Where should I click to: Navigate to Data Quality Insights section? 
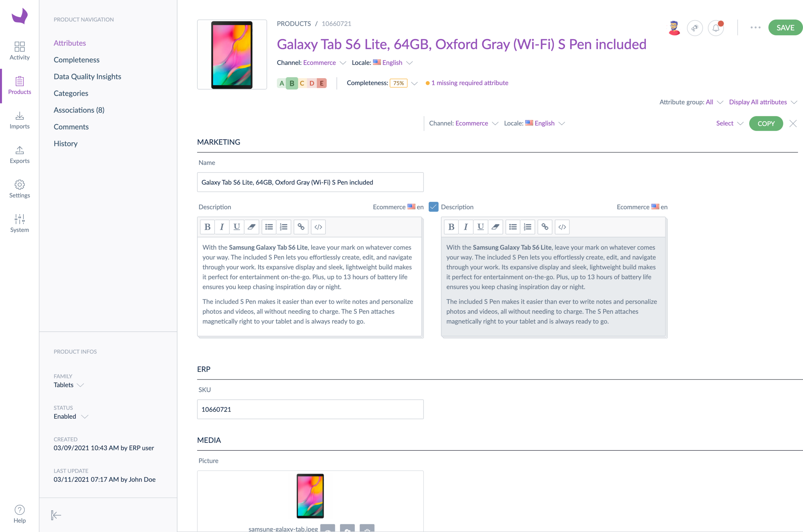87,76
